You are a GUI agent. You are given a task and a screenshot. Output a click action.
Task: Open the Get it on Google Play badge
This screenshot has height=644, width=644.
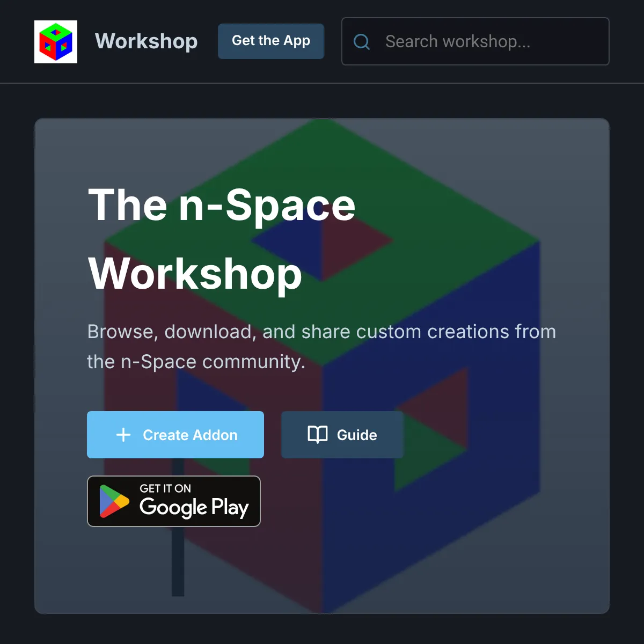tap(174, 501)
